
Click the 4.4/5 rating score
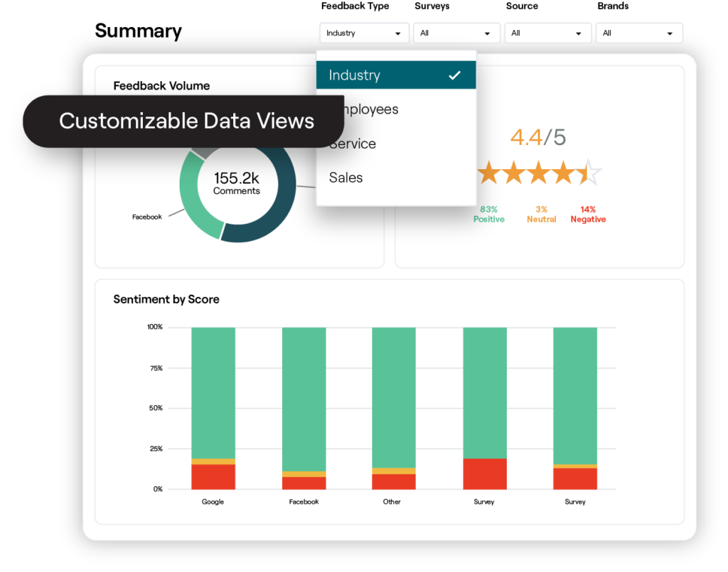tap(538, 137)
